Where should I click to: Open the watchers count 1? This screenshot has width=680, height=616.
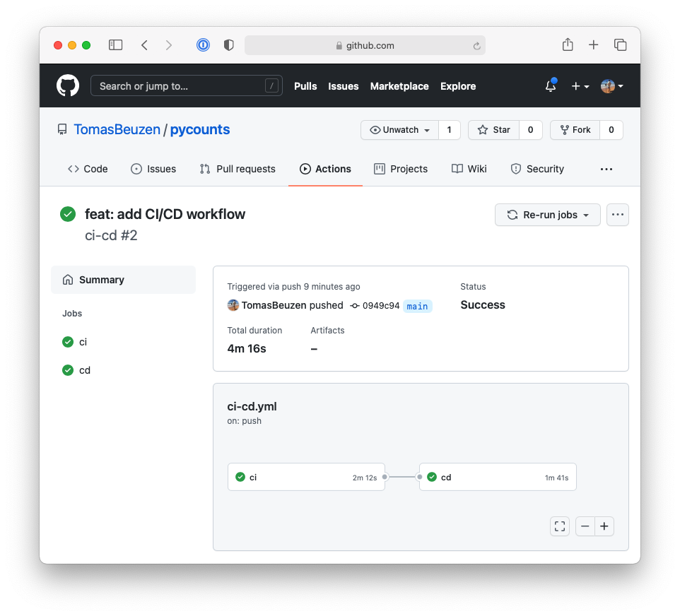tap(450, 130)
